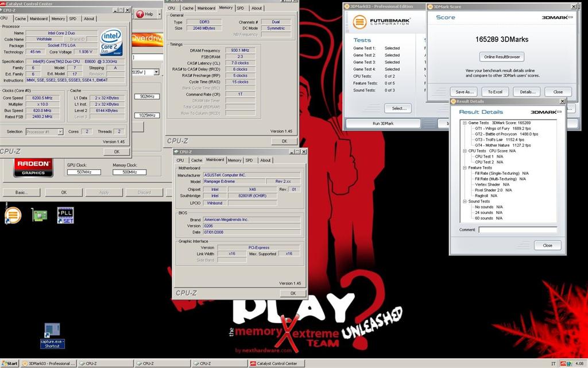This screenshot has width=588, height=368.
Task: Collapse the Feature Tests tree node
Action: point(465,168)
